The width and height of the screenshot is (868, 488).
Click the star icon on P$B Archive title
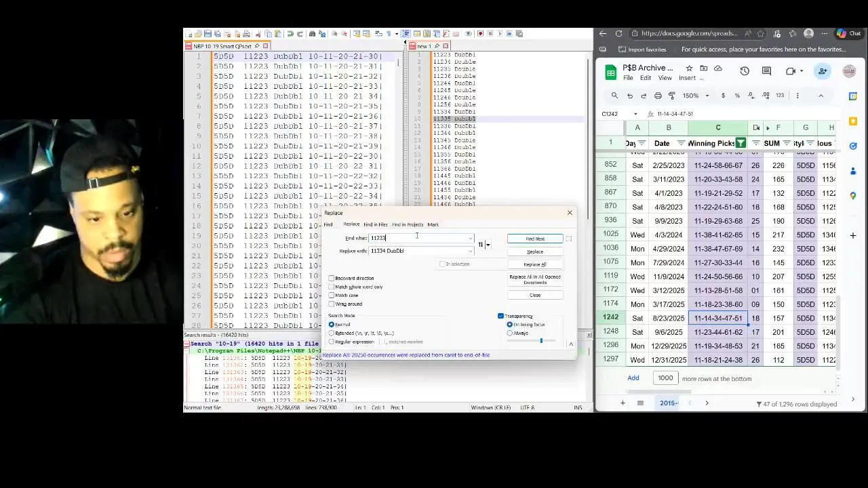click(689, 68)
